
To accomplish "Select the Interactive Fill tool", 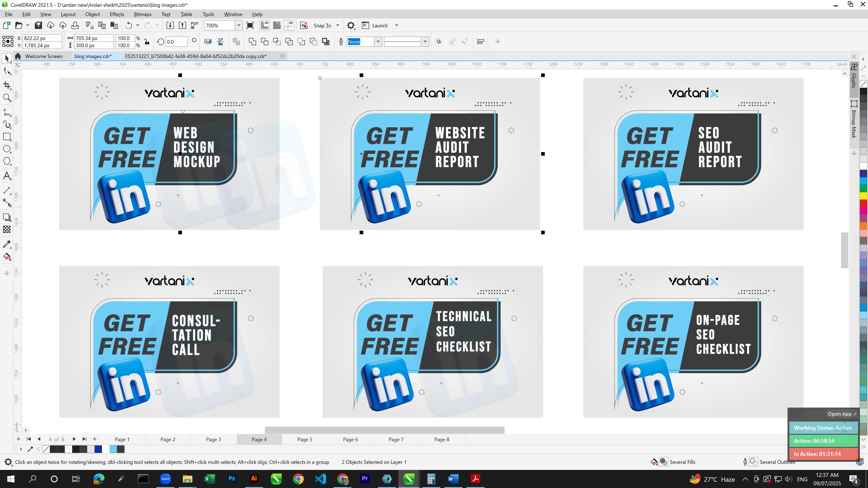I will [7, 257].
